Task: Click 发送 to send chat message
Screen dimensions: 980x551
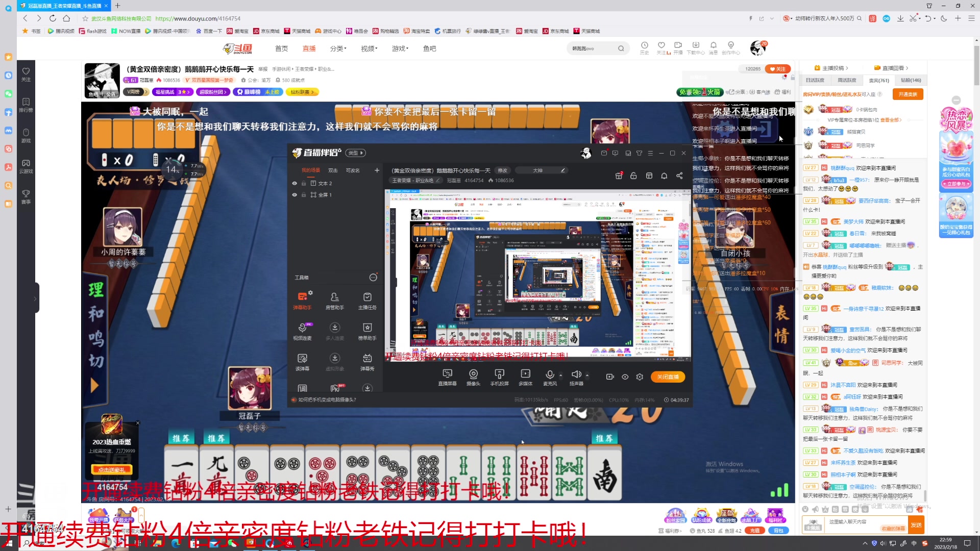Action: click(x=916, y=525)
